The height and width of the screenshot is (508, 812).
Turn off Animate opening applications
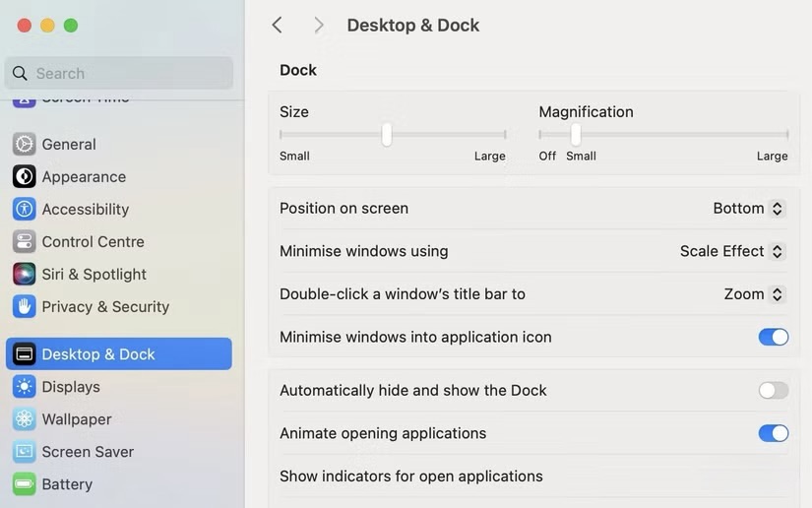tap(773, 433)
